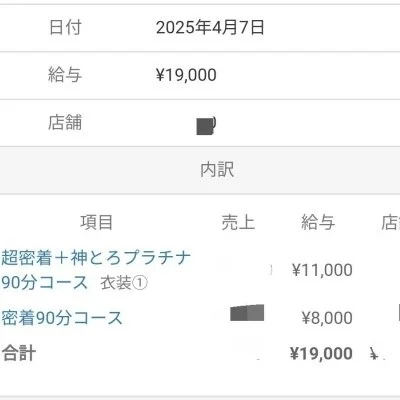The height and width of the screenshot is (400, 400).
Task: Click the 日付 row label
Action: 65,27
